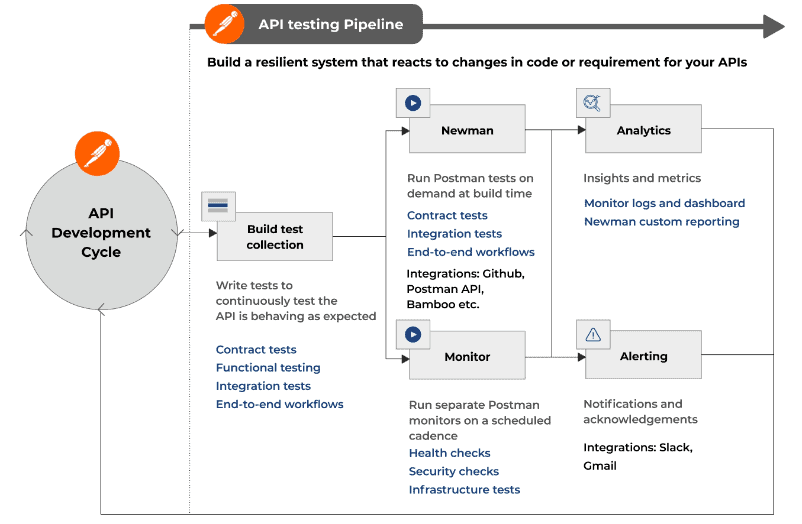Image resolution: width=802 pixels, height=524 pixels.
Task: Click the analytics magnifier chart icon
Action: 593,103
